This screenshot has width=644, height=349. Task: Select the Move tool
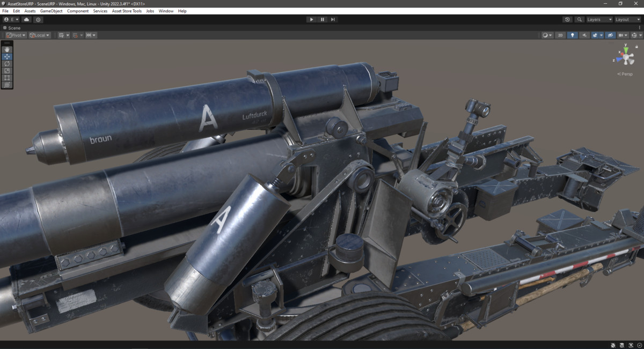7,56
